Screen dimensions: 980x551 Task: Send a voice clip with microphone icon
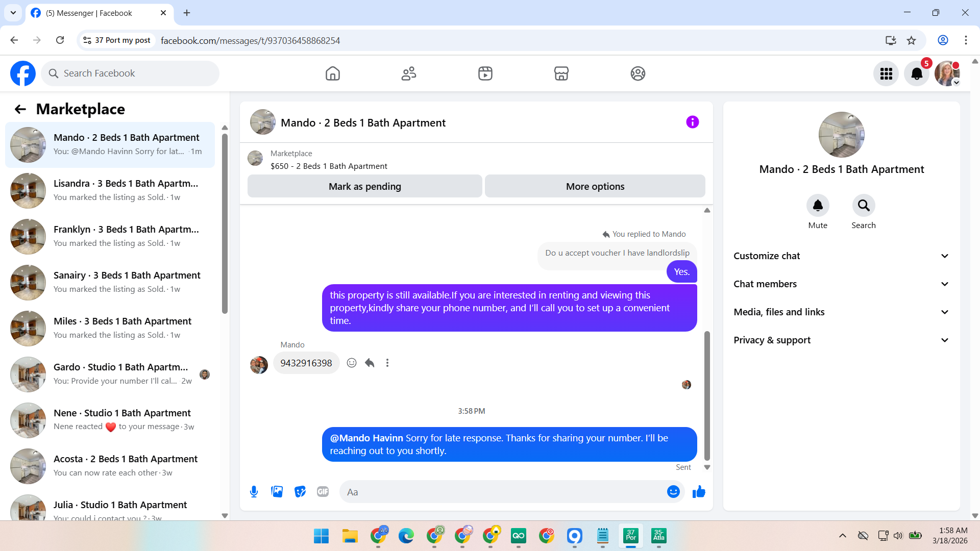[254, 492]
